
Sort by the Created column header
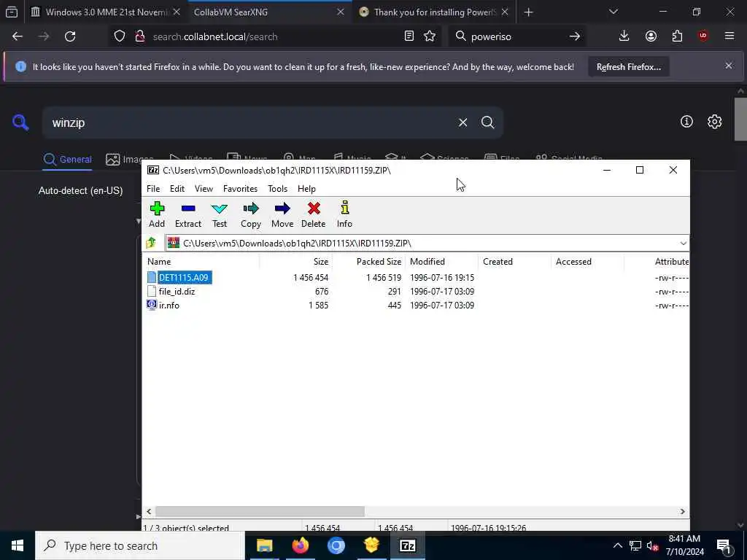pos(514,262)
